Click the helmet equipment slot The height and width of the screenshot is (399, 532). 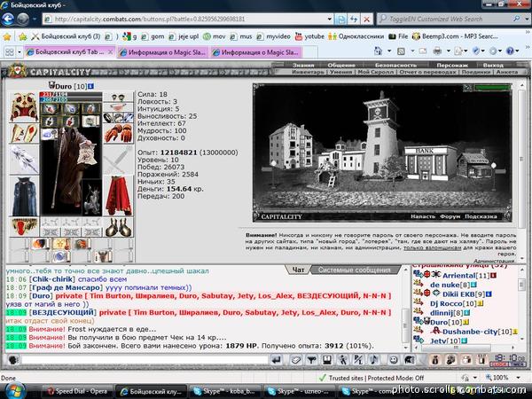pyautogui.click(x=24, y=107)
